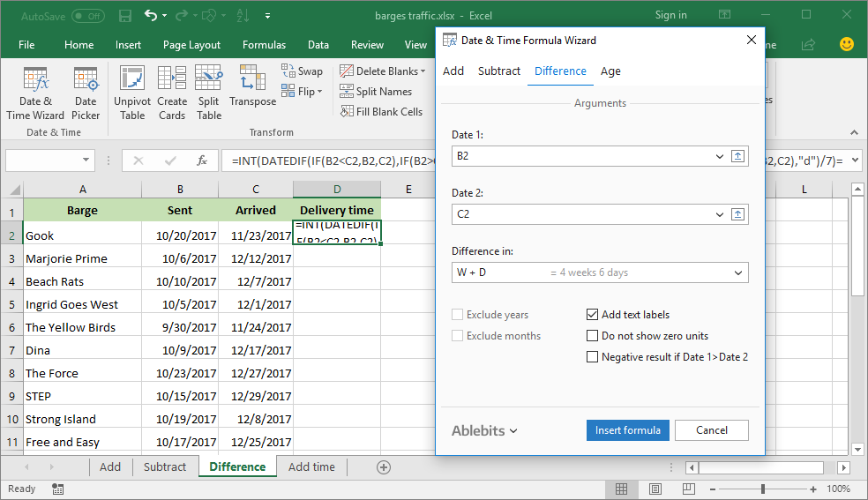
Task: Open the Date 2 dropdown arrow
Action: tap(721, 214)
